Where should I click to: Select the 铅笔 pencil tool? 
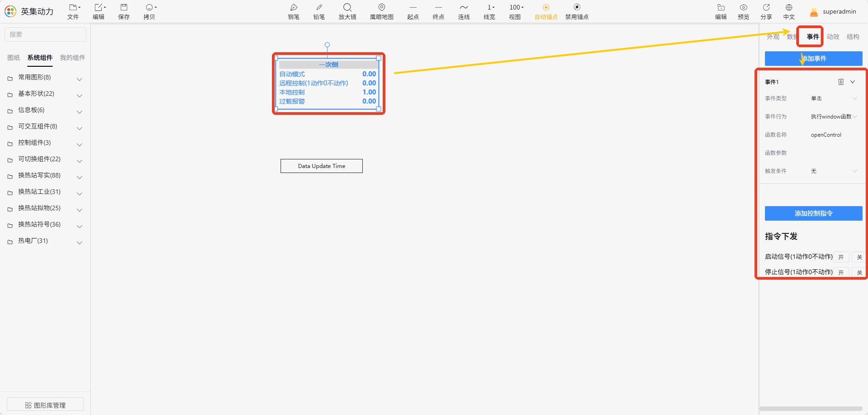coord(319,11)
